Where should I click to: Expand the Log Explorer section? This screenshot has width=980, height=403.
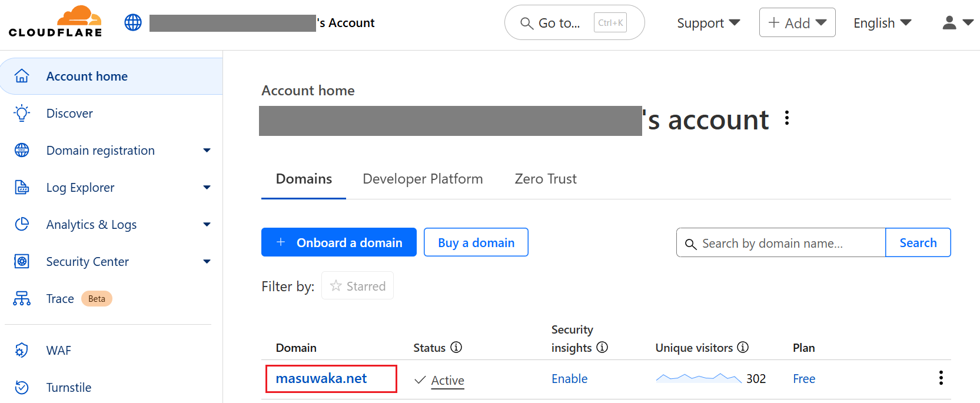[x=207, y=188]
